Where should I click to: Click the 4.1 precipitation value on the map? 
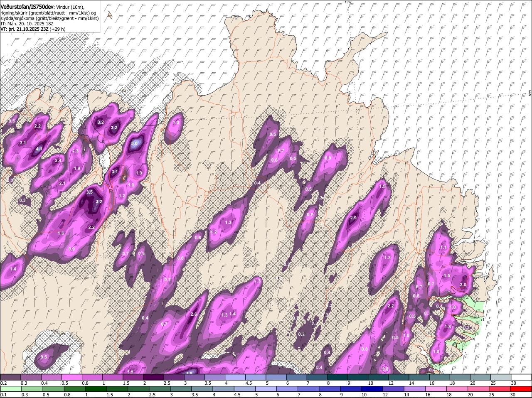[39, 149]
